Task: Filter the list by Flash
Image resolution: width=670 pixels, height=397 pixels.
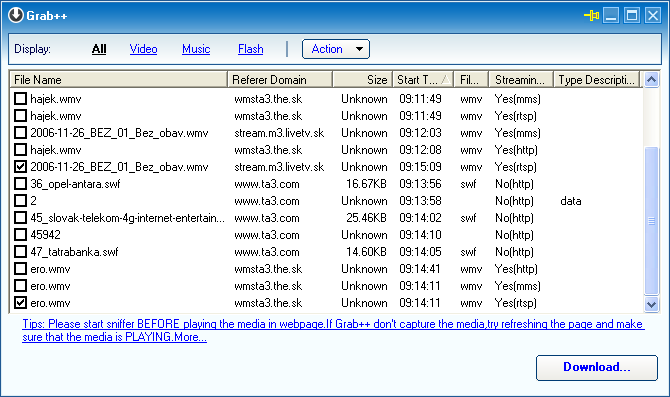Action: [250, 49]
